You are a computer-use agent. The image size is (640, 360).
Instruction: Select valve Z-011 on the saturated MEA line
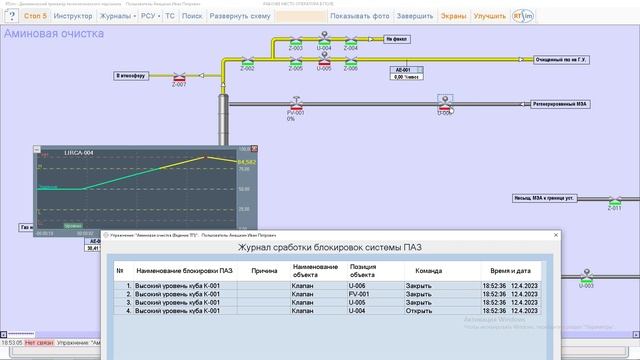615,200
